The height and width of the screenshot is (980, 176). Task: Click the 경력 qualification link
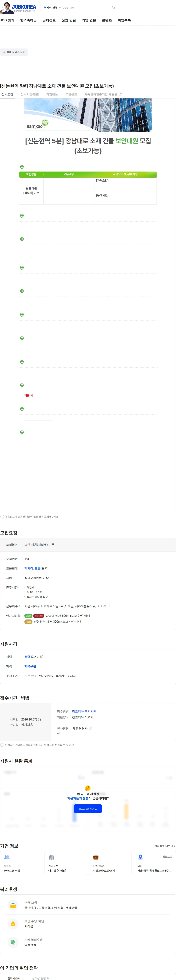pyautogui.click(x=27, y=657)
